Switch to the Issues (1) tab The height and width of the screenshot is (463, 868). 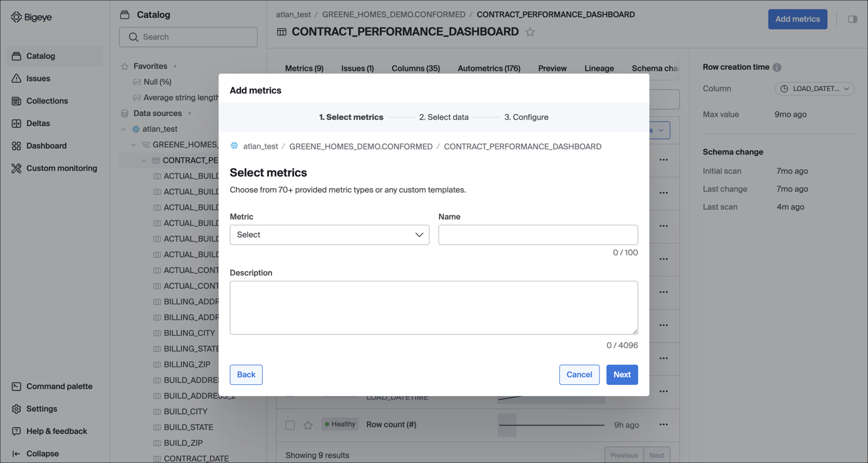(357, 68)
